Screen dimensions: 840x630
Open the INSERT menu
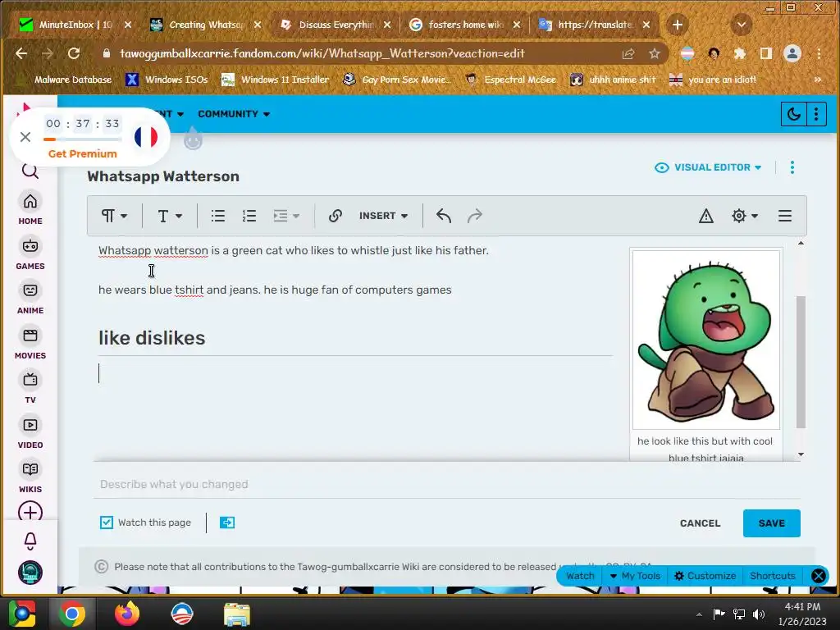384,216
